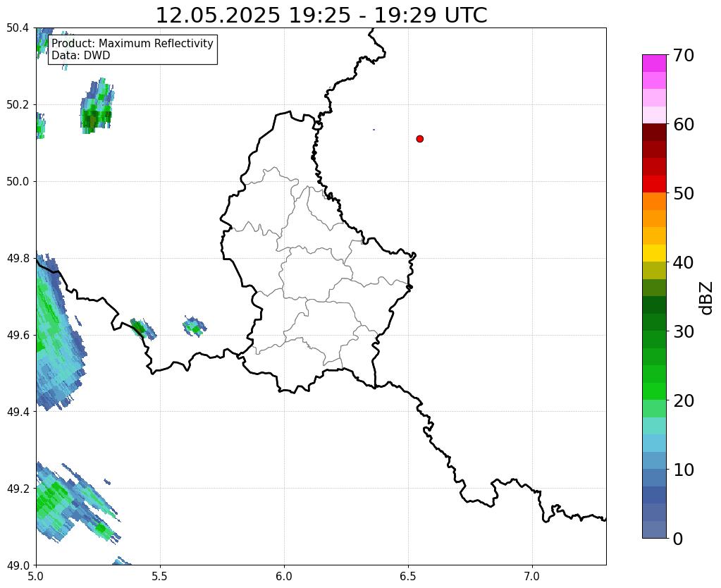Click the green radar echo cell near 50.2 latitude

(97, 107)
